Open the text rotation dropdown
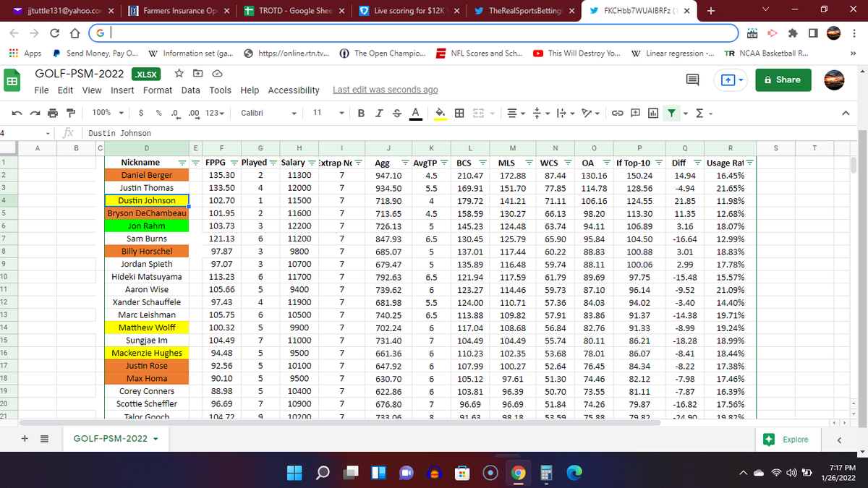 (x=590, y=113)
